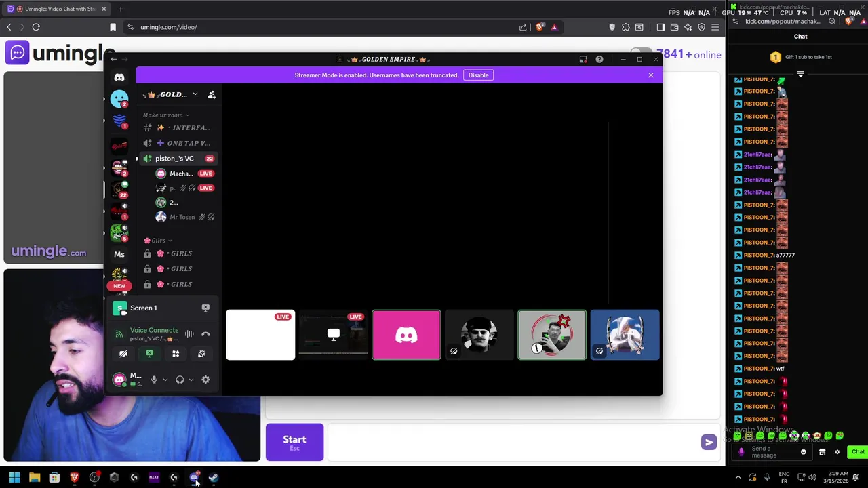Deafen audio with the headphones icon
The width and height of the screenshot is (868, 488).
pos(180,380)
